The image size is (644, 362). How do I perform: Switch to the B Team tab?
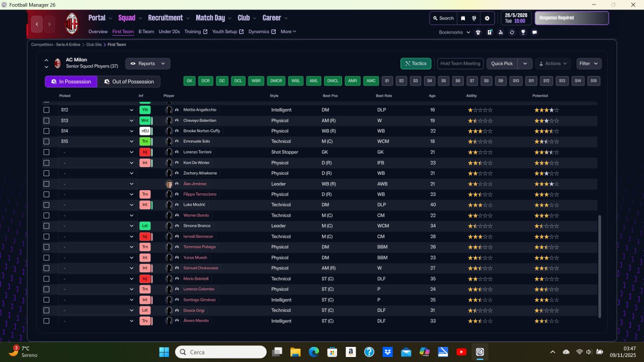coord(146,32)
